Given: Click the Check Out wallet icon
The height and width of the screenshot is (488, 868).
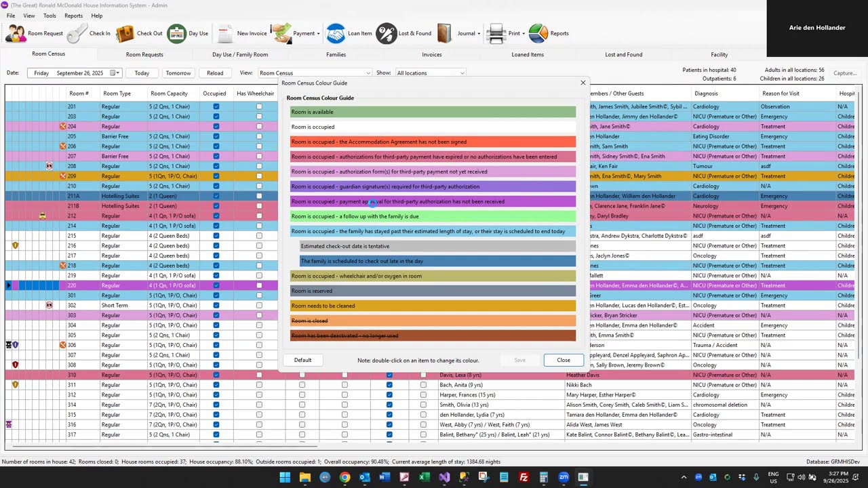Looking at the screenshot, I should click(125, 33).
